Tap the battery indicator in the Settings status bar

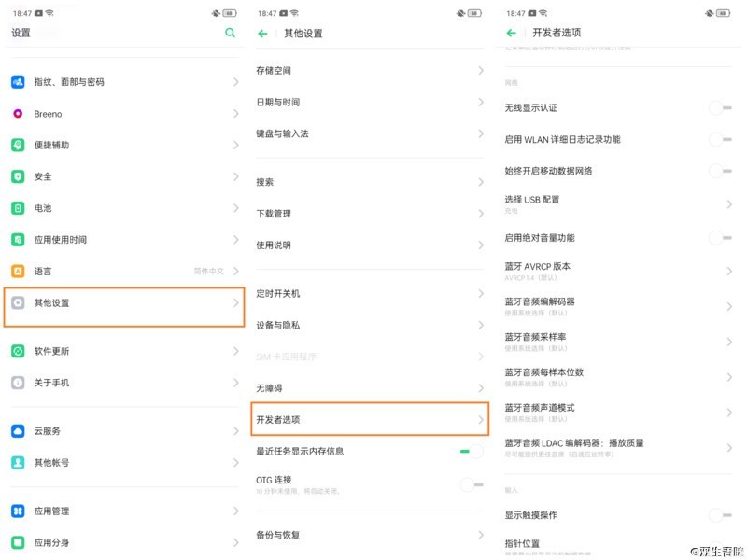click(230, 13)
